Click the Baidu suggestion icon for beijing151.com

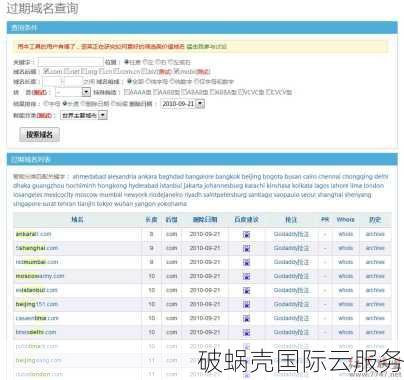246,304
